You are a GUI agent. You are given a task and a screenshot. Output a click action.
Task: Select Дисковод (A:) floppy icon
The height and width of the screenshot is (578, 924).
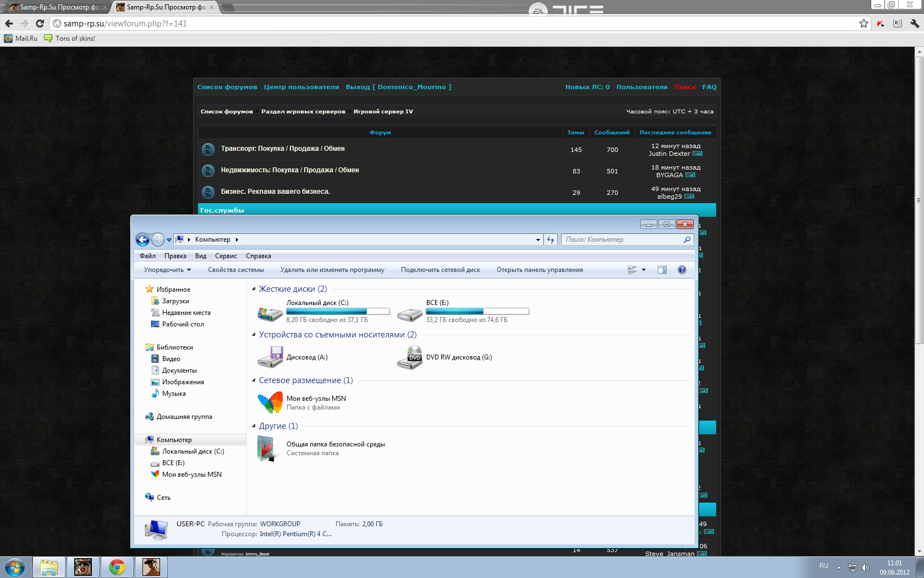pos(269,357)
